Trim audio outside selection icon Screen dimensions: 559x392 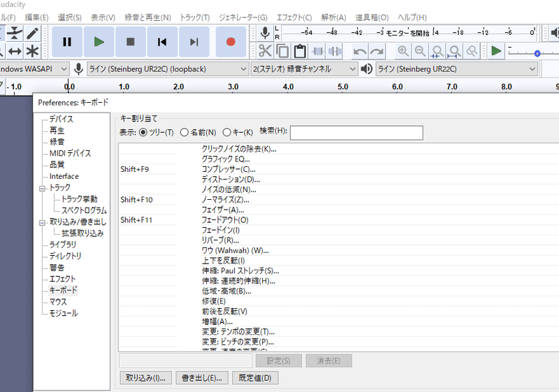coord(317,51)
